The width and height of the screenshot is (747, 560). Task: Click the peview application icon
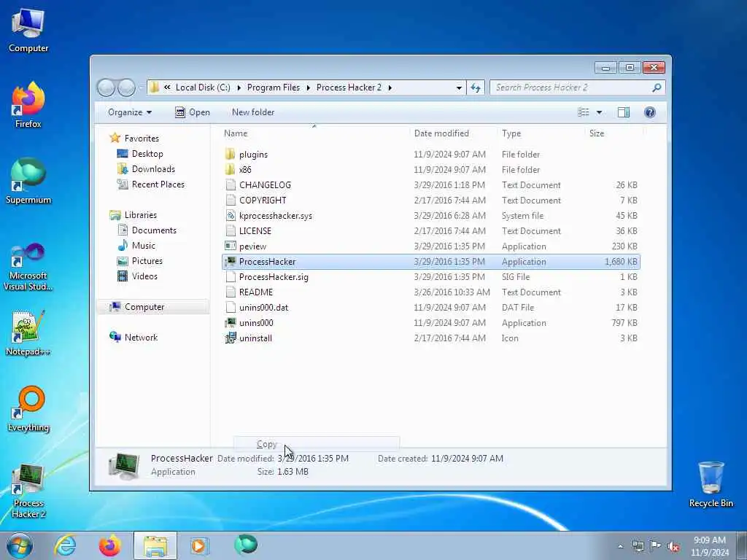231,246
